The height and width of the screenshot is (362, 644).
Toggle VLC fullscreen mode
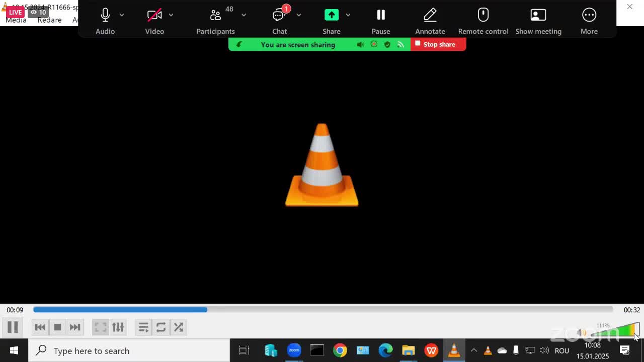pyautogui.click(x=101, y=327)
